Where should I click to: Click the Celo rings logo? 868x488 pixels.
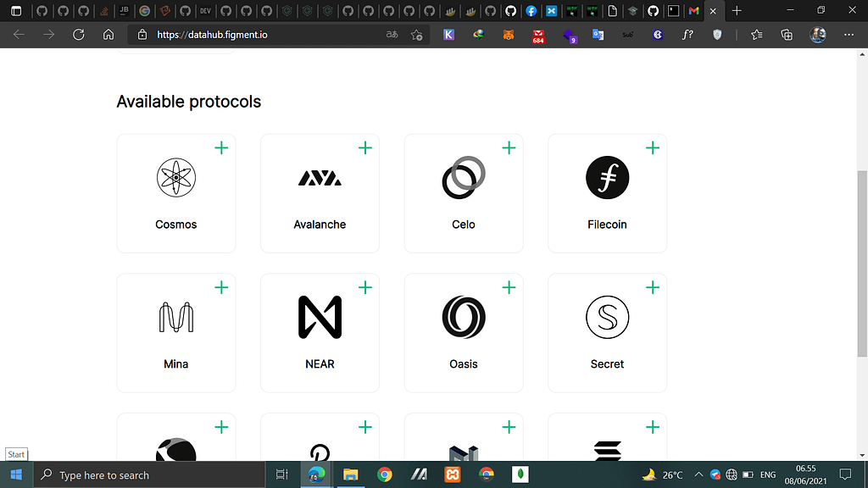[x=464, y=178]
